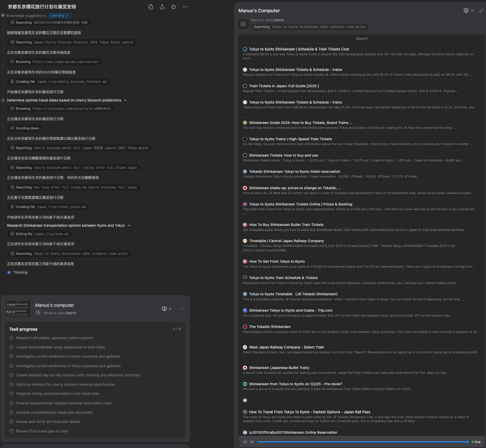This screenshot has width=486, height=448.
Task: Open the screen view dropdown in right panel
Action: tap(468, 11)
